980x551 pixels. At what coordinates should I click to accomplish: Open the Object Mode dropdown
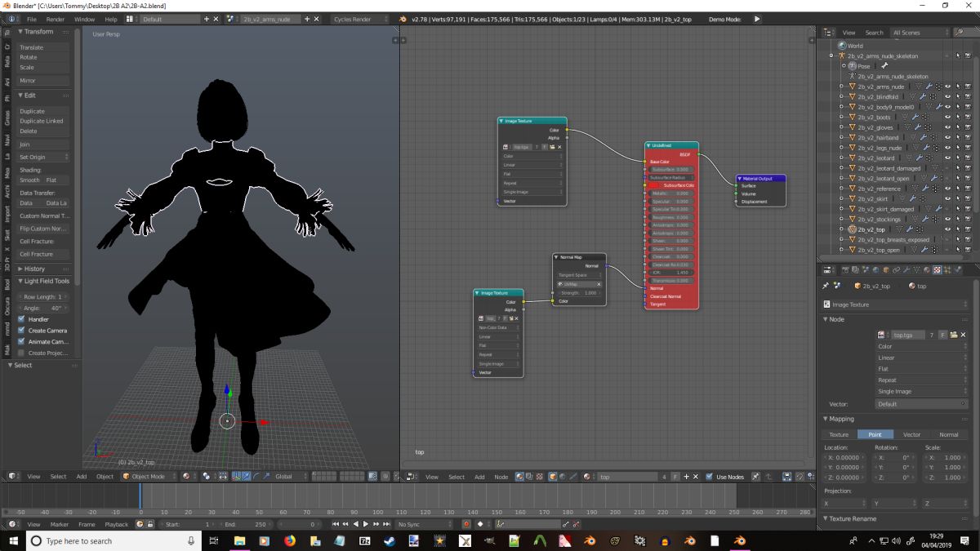(x=149, y=477)
